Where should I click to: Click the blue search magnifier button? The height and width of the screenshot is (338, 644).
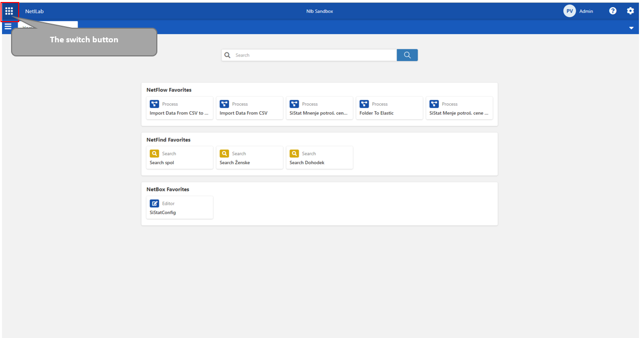pos(407,55)
